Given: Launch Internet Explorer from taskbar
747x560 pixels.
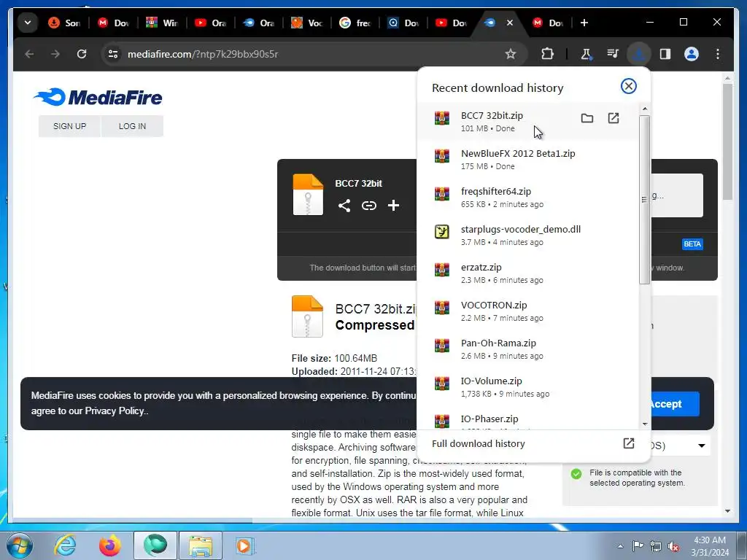Looking at the screenshot, I should (65, 545).
